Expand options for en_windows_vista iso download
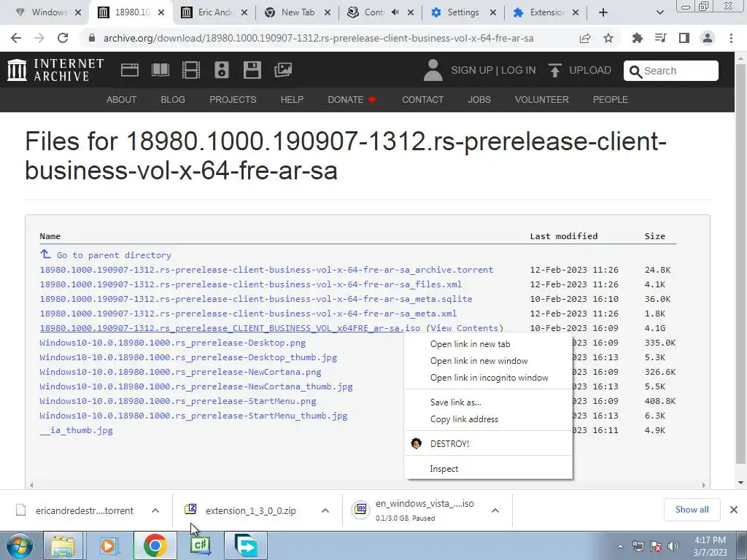The width and height of the screenshot is (747, 560). tap(495, 510)
